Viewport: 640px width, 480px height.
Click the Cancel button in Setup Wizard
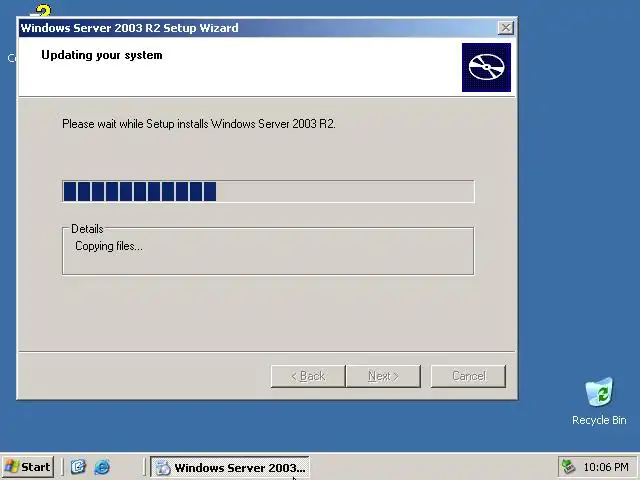tap(469, 376)
